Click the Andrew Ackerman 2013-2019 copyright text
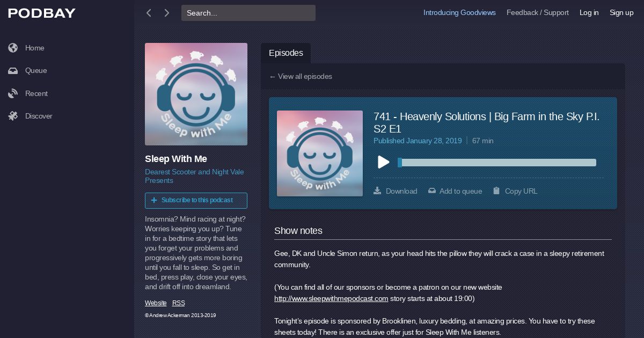644x338 pixels. 180,315
